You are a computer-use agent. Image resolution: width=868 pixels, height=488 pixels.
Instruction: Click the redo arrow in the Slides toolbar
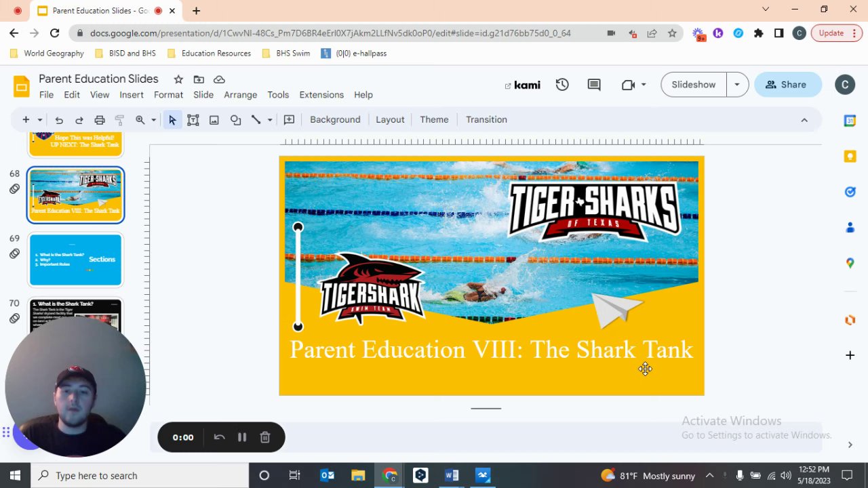79,120
